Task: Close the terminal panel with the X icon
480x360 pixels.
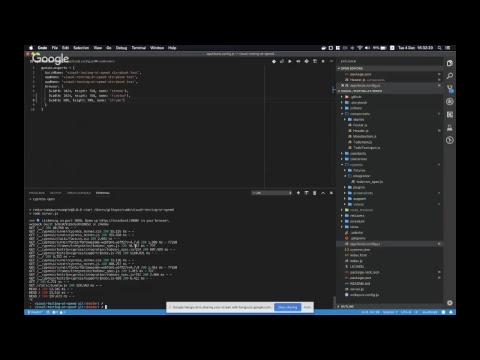Action: (x=331, y=193)
